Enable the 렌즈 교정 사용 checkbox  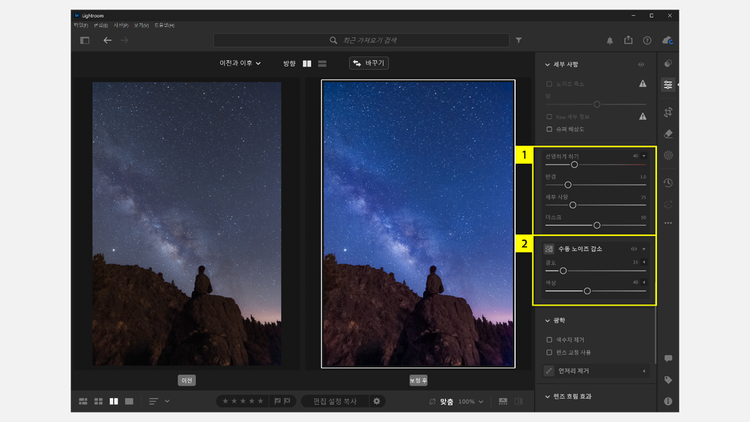549,352
